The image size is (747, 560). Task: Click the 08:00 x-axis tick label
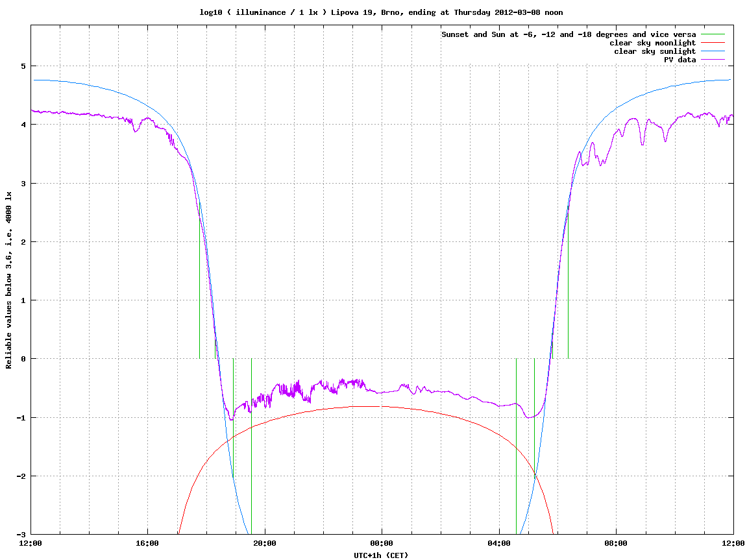click(x=616, y=543)
